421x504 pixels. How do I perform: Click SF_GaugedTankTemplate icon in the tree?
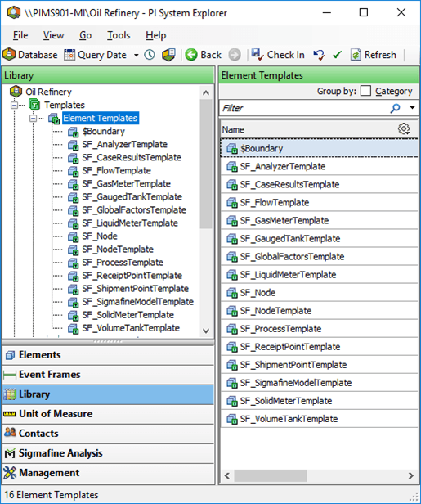(73, 197)
